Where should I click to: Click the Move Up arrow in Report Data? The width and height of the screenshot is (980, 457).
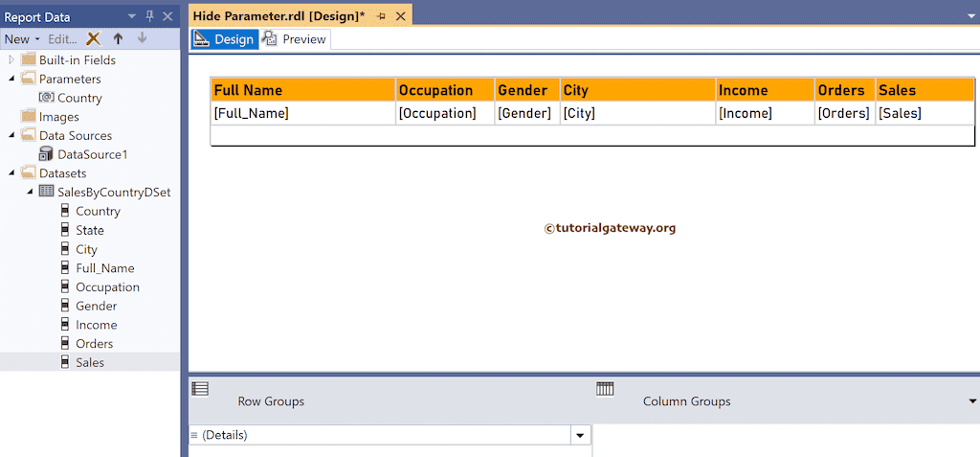118,39
